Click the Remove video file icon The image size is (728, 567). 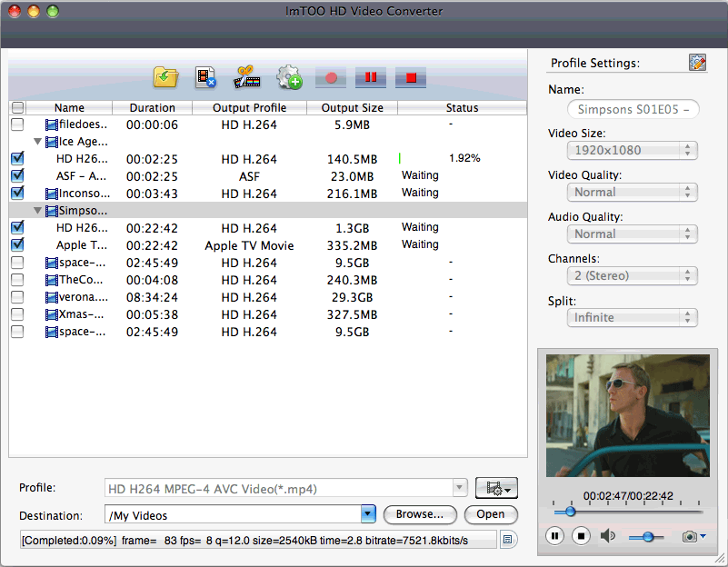(205, 77)
